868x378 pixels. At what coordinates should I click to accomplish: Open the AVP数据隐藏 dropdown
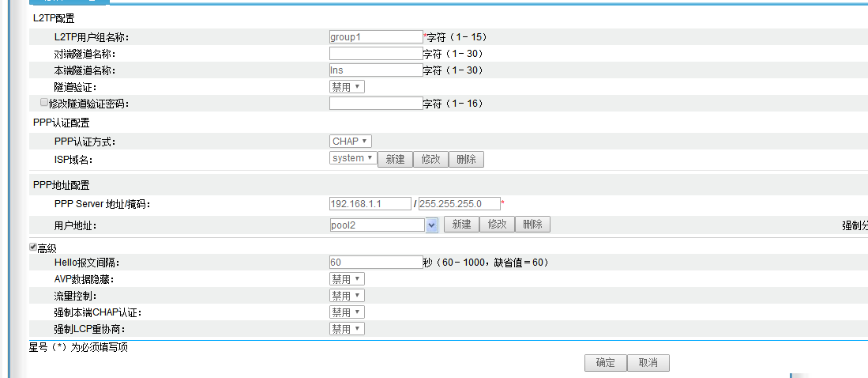[347, 279]
